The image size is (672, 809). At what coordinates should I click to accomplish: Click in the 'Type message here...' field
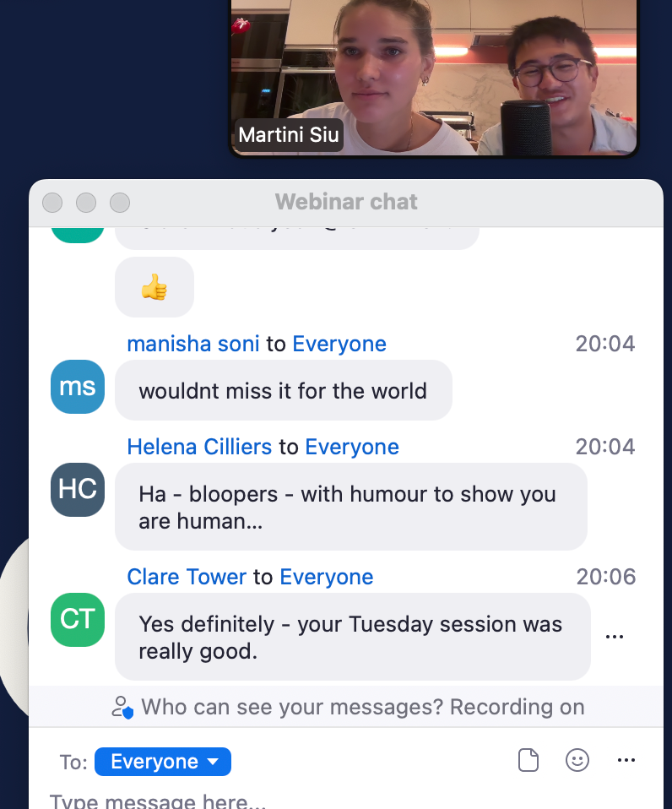pyautogui.click(x=345, y=801)
